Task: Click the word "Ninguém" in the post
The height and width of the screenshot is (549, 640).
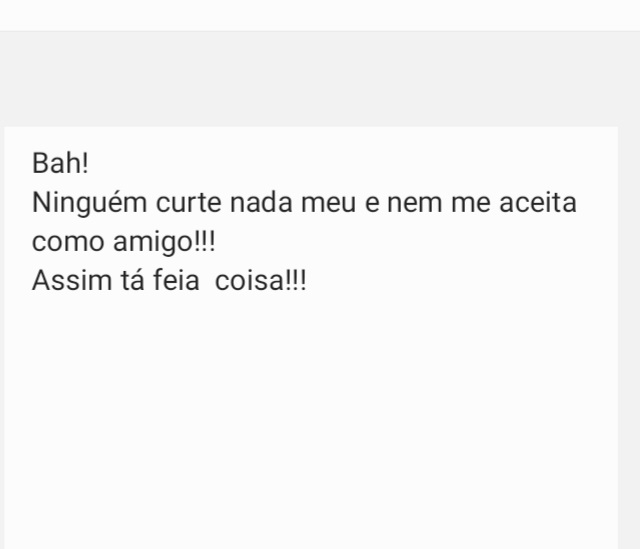Action: point(89,204)
